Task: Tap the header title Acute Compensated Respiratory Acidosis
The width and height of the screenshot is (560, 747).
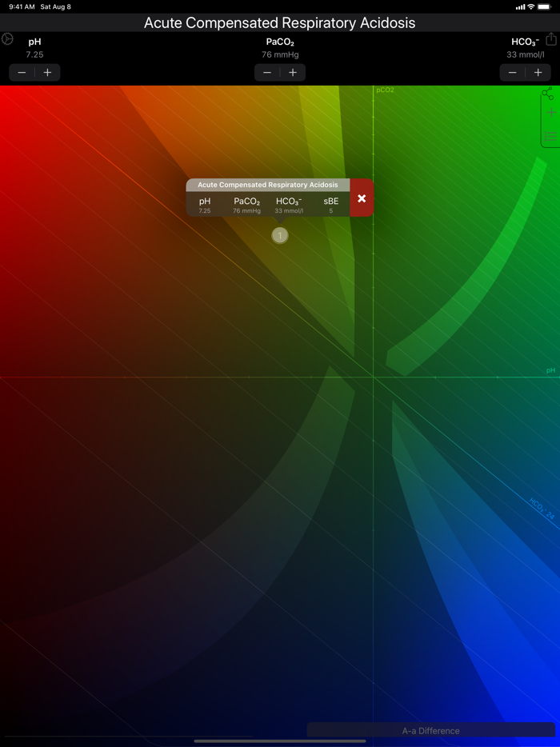Action: 280,23
